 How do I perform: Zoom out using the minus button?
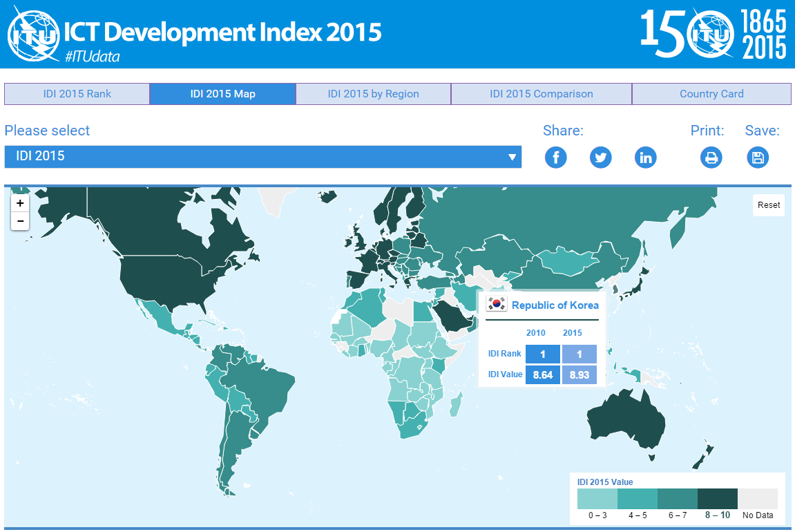(x=19, y=220)
